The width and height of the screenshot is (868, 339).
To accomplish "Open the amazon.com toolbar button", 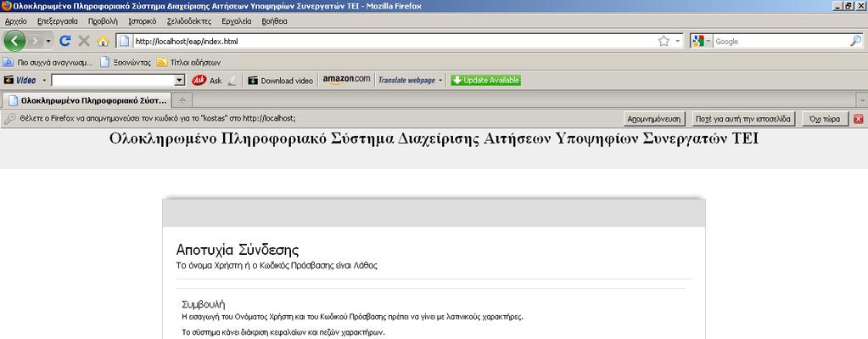I will [x=346, y=80].
